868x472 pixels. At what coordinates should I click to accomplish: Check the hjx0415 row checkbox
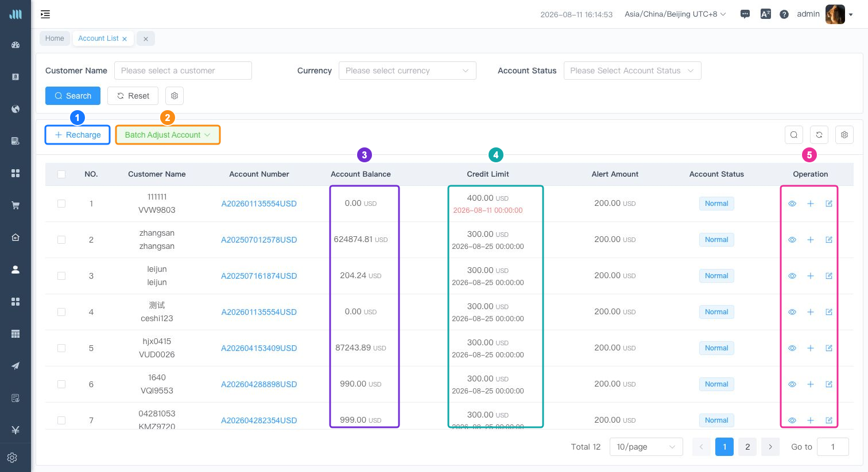(61, 348)
